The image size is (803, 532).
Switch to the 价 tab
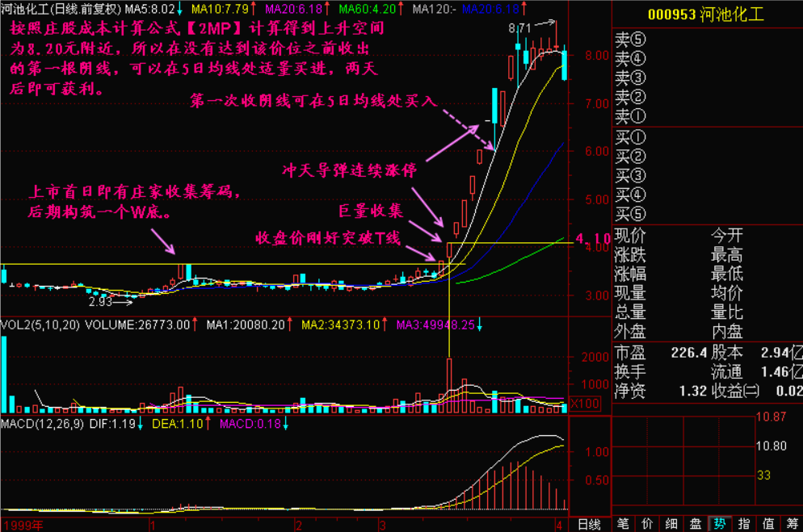coord(647,524)
